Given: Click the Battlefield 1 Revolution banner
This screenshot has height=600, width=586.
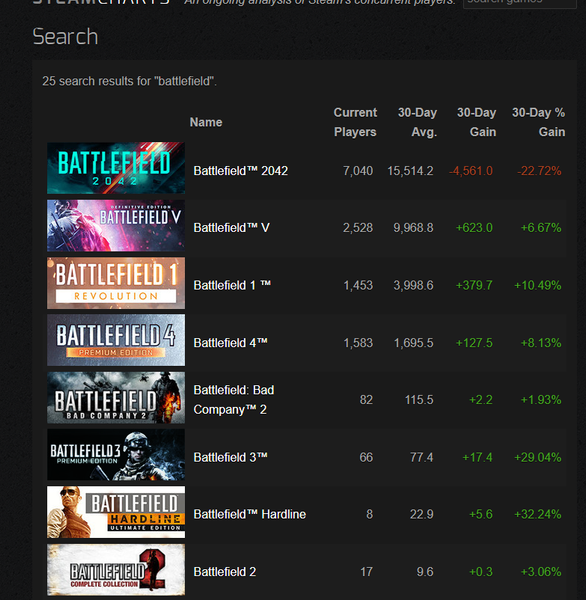Looking at the screenshot, I should (x=116, y=283).
